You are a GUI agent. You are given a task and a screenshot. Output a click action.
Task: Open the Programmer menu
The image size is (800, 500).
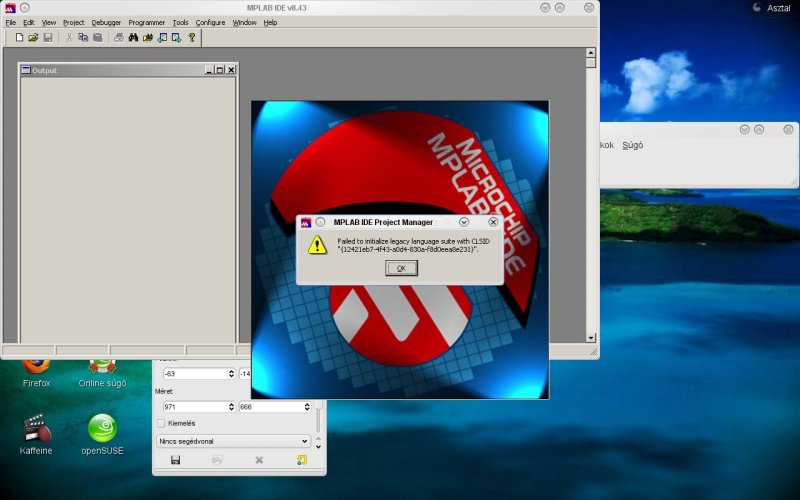pyautogui.click(x=146, y=22)
